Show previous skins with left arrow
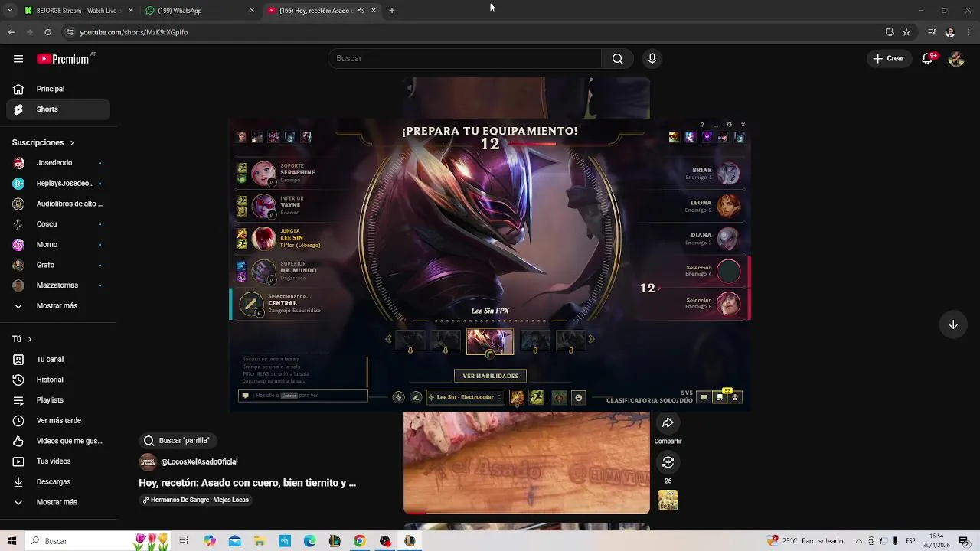 tap(388, 339)
